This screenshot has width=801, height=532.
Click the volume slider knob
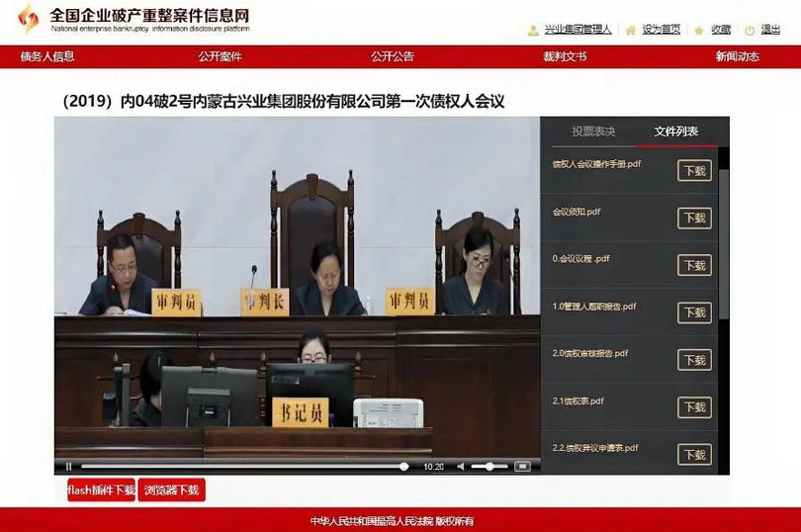coord(489,466)
